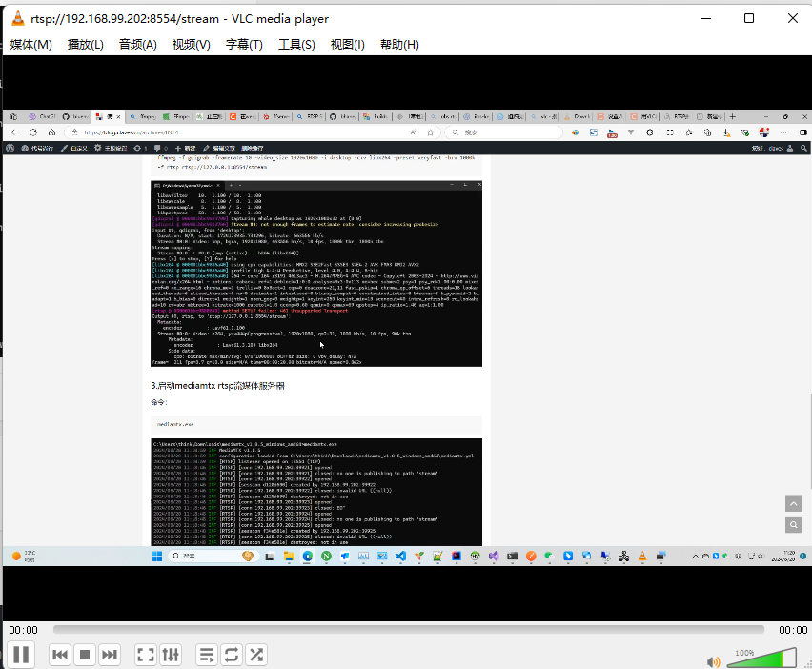Open extended settings equalizer panel
This screenshot has width=812, height=669.
click(171, 655)
